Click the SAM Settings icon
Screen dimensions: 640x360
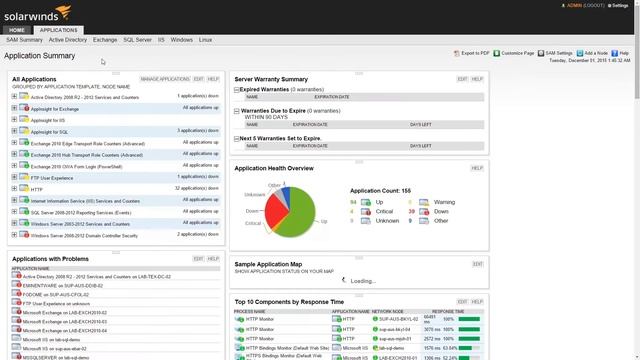541,53
